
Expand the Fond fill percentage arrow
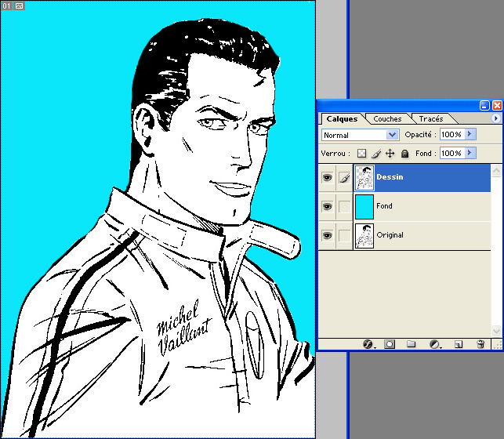pyautogui.click(x=470, y=154)
